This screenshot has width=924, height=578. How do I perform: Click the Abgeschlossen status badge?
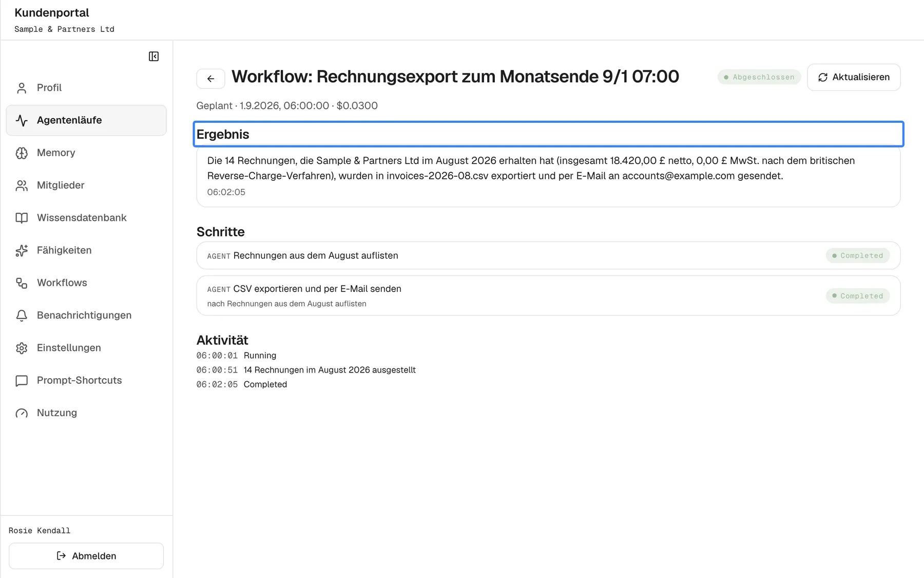(x=759, y=77)
